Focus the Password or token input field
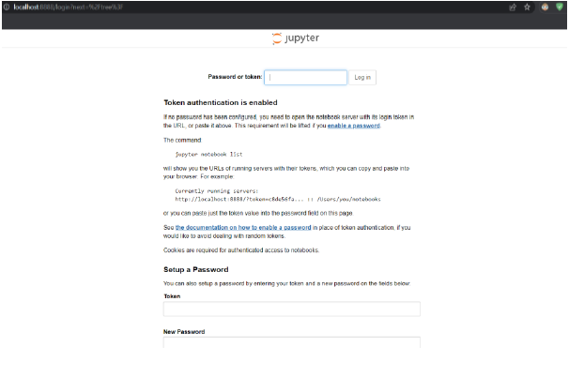Viewport: 569px width, 392px height. [305, 77]
